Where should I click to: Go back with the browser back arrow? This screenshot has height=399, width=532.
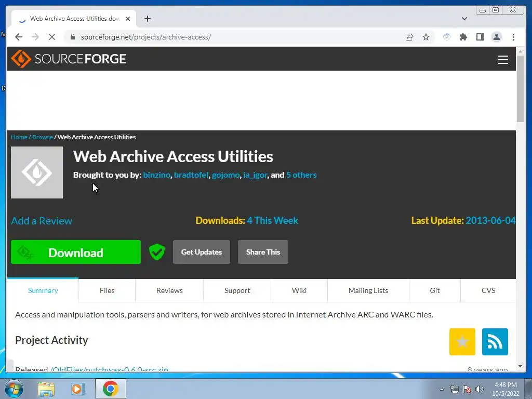coord(19,37)
